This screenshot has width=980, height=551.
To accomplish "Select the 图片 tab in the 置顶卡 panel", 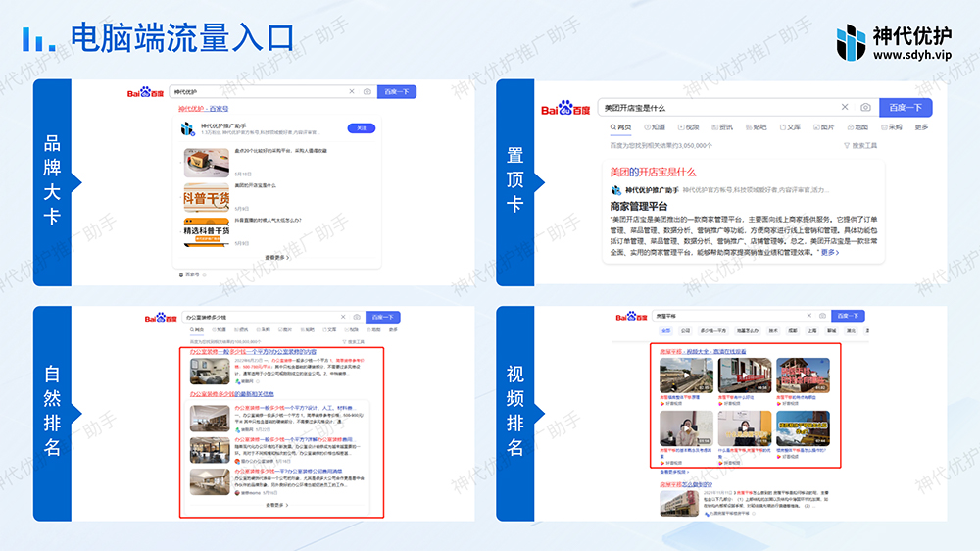I will coord(823,127).
